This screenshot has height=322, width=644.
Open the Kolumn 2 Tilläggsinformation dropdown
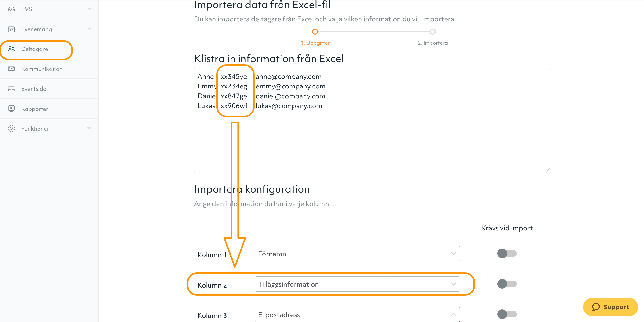click(357, 284)
